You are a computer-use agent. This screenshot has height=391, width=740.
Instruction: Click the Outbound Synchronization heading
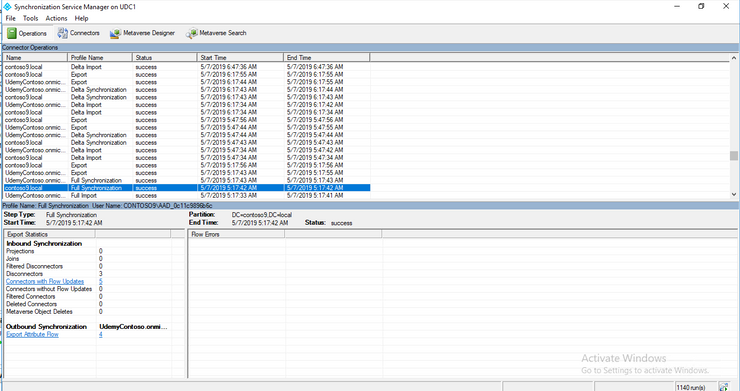(46, 327)
